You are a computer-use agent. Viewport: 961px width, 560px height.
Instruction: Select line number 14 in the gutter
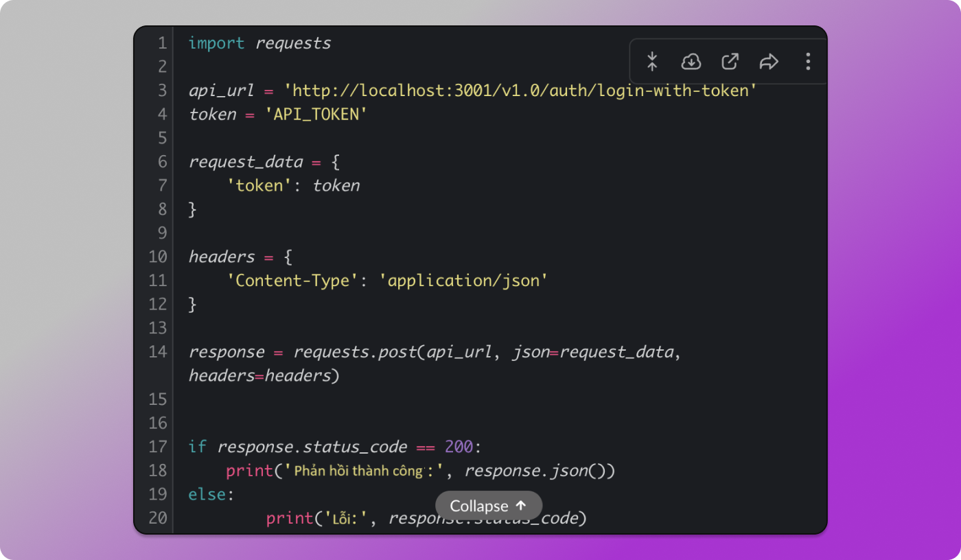tap(158, 352)
